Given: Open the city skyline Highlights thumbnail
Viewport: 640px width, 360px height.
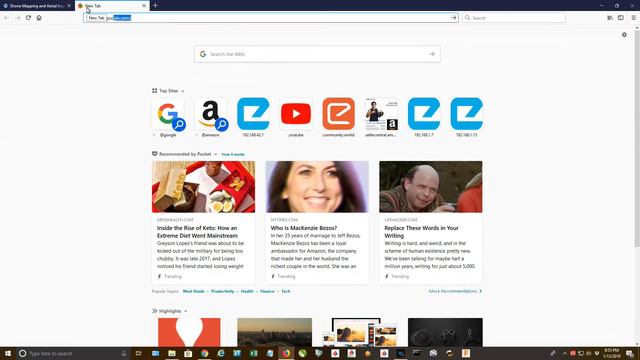Looking at the screenshot, I should (x=275, y=332).
